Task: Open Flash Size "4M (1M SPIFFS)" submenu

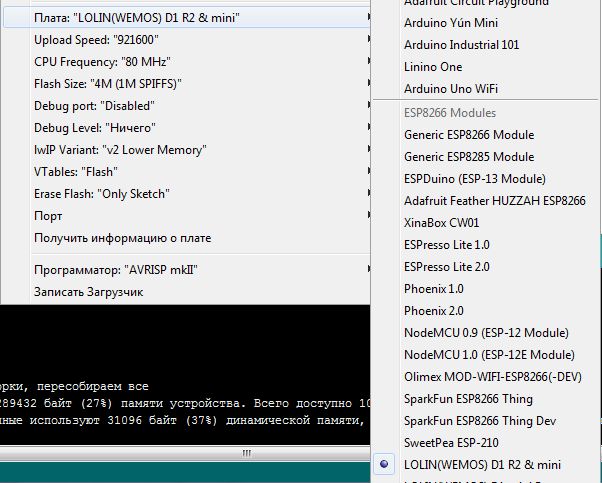Action: (x=187, y=84)
